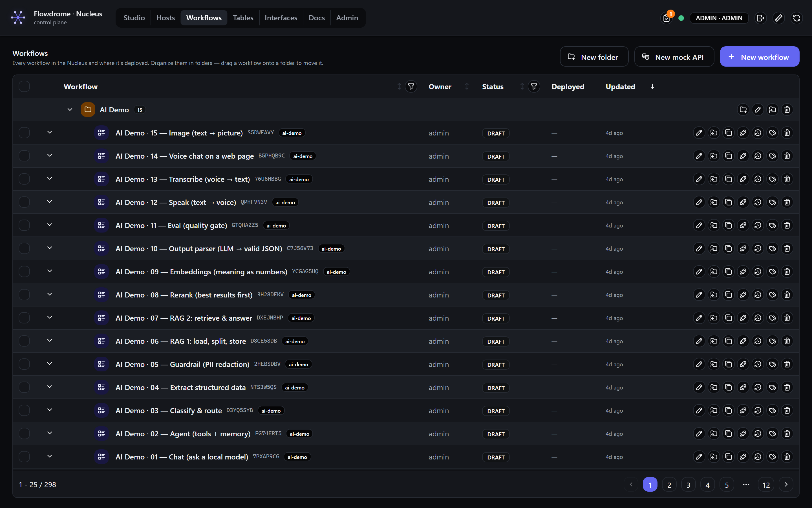812x508 pixels.
Task: Filter the Status column
Action: tap(534, 87)
